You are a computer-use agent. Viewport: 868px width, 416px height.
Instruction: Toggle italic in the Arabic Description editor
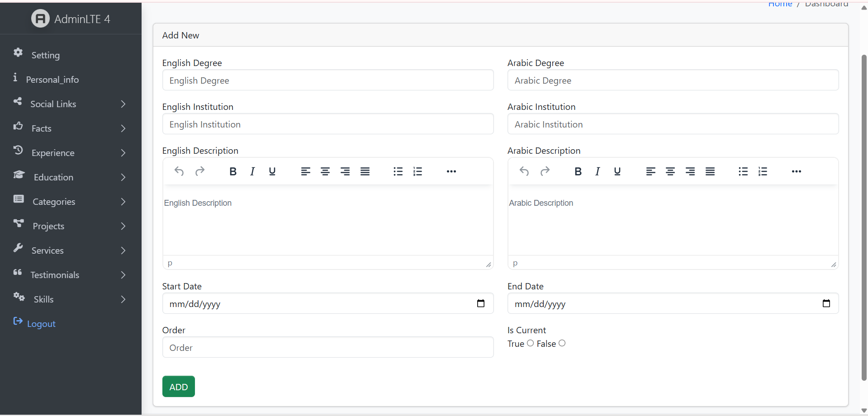(x=598, y=171)
